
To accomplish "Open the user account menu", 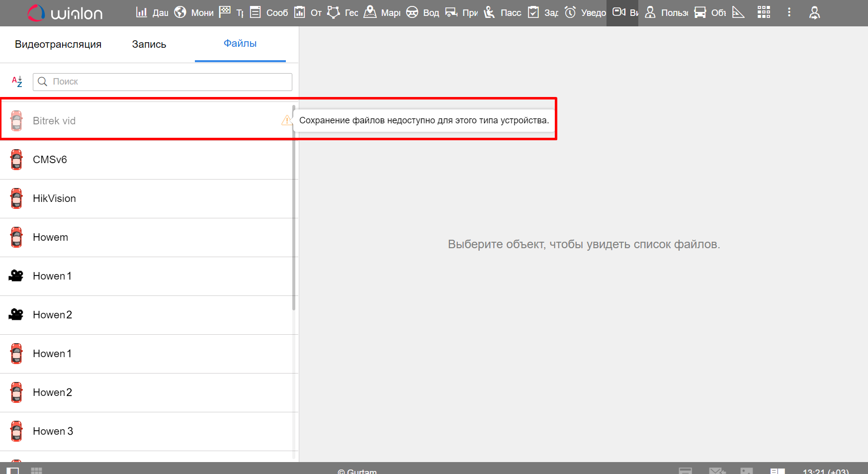I will 814,12.
